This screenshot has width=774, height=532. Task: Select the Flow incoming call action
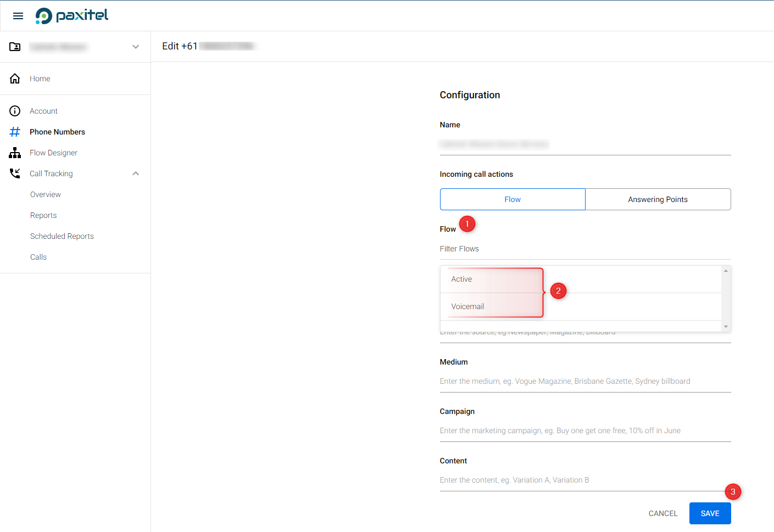tap(512, 199)
